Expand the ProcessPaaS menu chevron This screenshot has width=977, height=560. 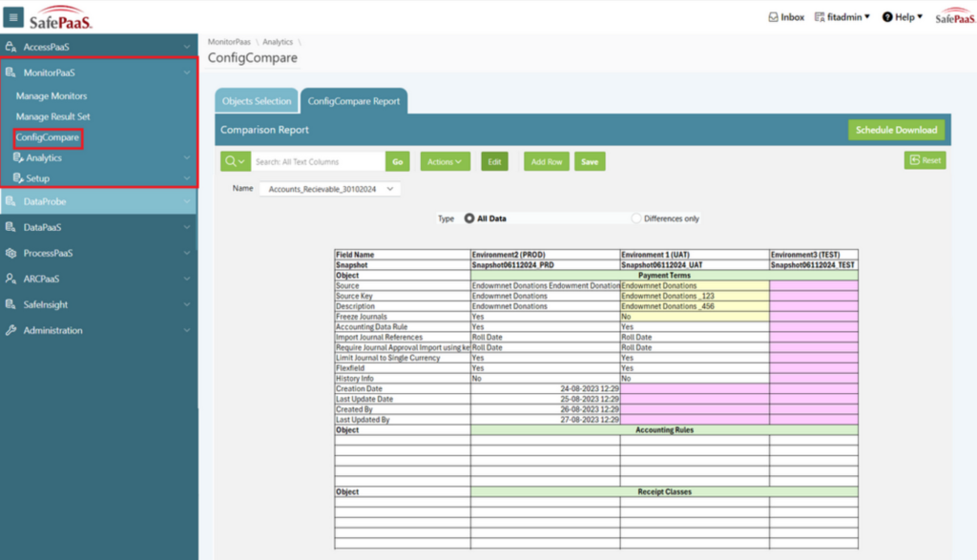click(187, 253)
